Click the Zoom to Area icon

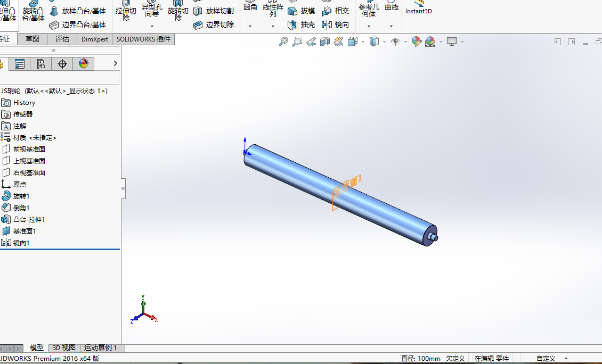(297, 42)
